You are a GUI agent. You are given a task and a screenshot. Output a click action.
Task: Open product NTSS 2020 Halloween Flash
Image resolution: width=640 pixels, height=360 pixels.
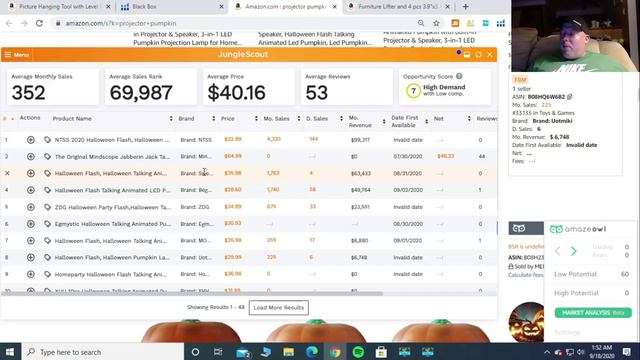point(112,140)
